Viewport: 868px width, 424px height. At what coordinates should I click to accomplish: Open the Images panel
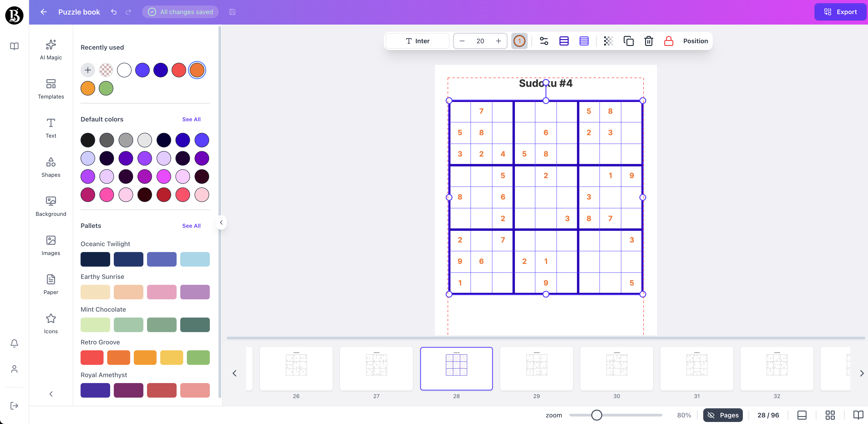(x=51, y=245)
